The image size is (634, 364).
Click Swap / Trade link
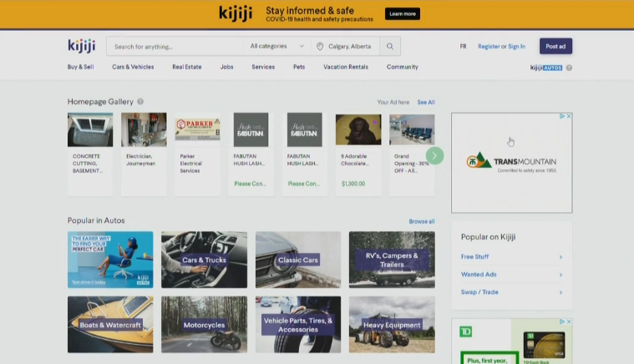(x=479, y=292)
